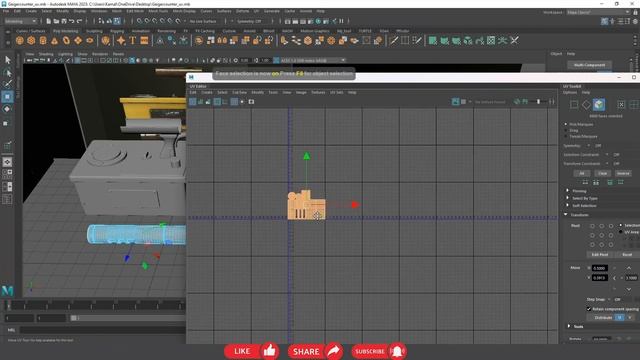This screenshot has height=360, width=640.
Task: Open the viewport Shading panel menu
Action: (46, 54)
